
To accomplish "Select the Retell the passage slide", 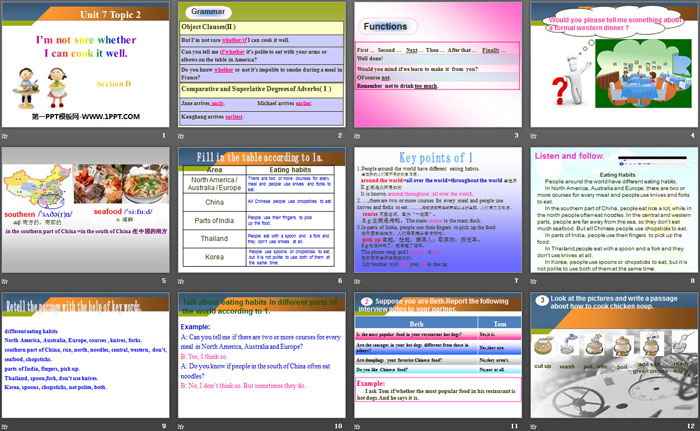I will 85,356.
